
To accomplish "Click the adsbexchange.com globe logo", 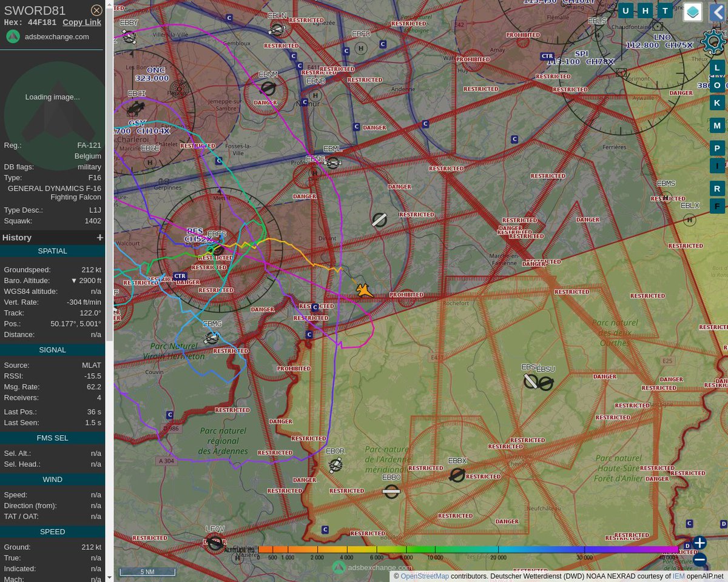I will tap(13, 36).
